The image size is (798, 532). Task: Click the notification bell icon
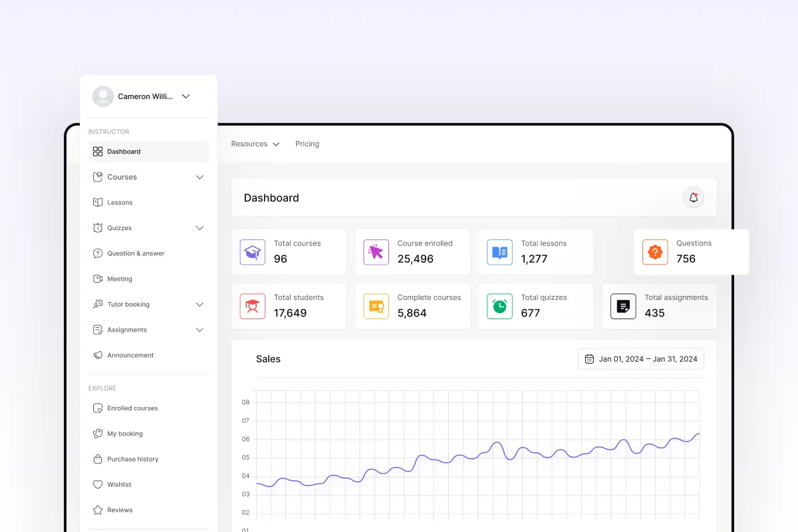(694, 198)
